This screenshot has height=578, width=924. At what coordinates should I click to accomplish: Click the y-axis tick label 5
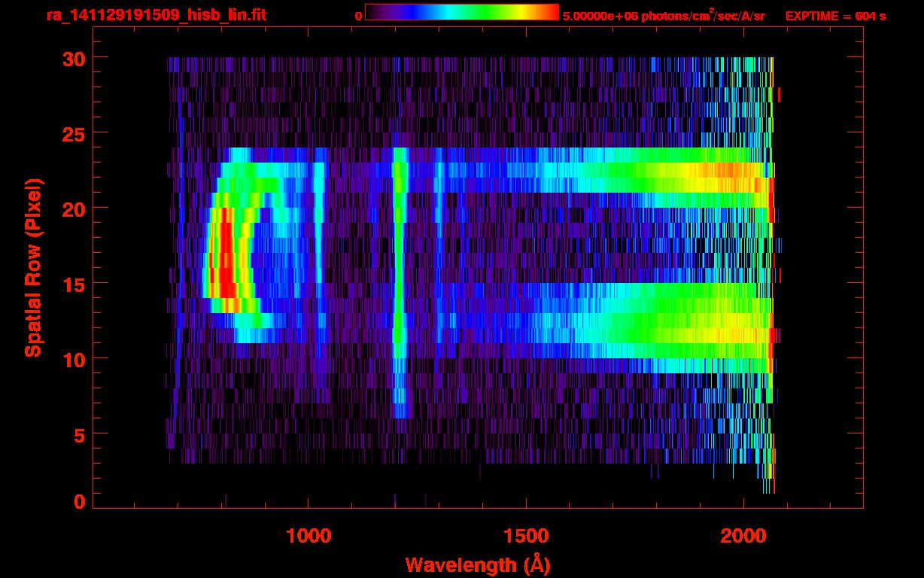coord(81,434)
